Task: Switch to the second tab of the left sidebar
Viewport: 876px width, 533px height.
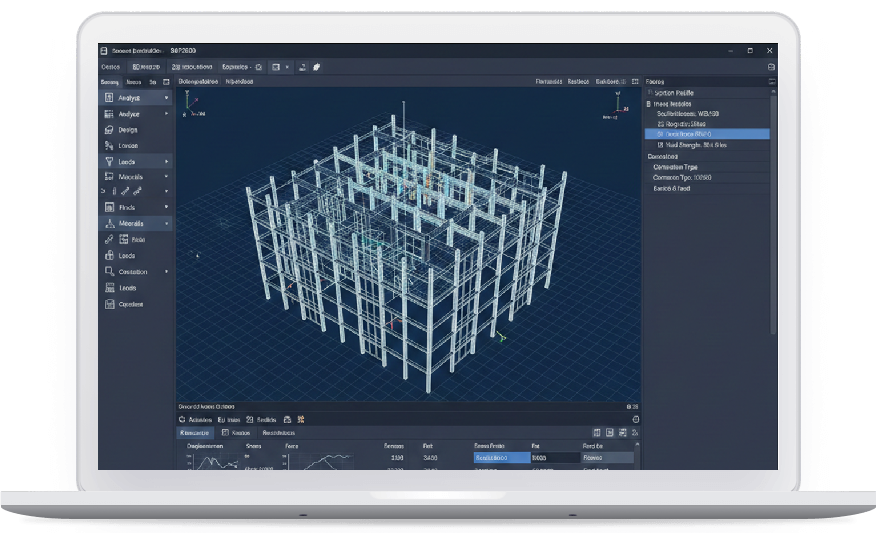Action: (x=134, y=82)
